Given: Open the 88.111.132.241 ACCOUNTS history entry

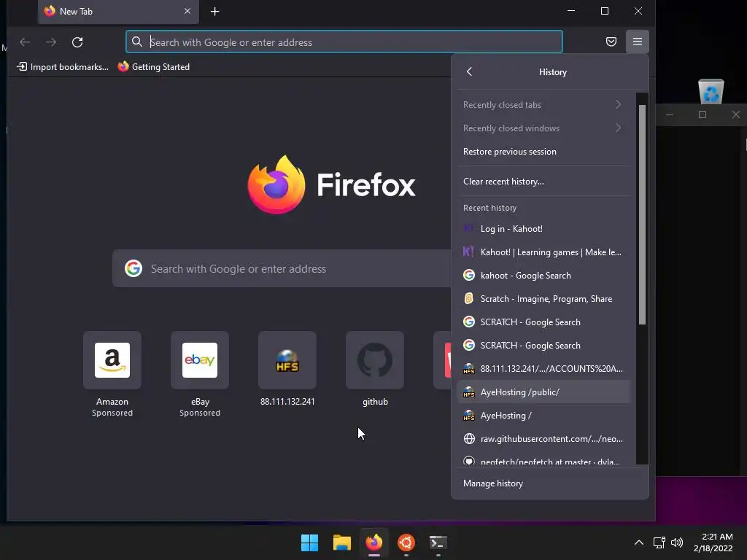Looking at the screenshot, I should click(543, 368).
